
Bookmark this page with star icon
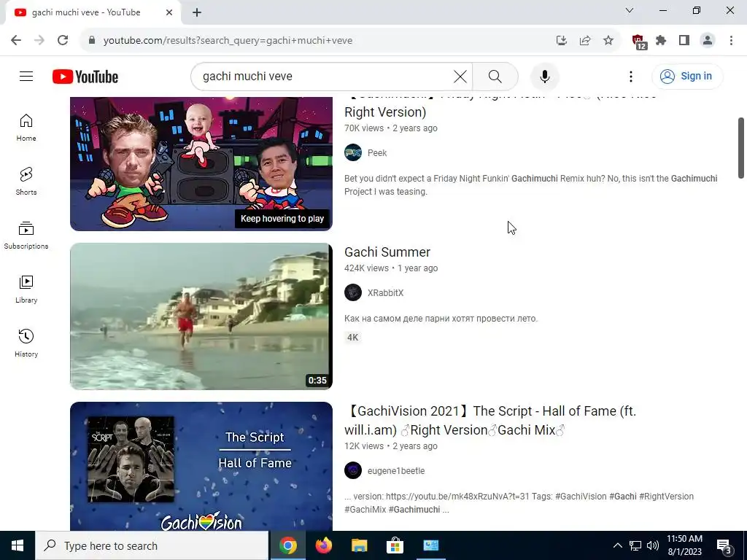pyautogui.click(x=608, y=41)
